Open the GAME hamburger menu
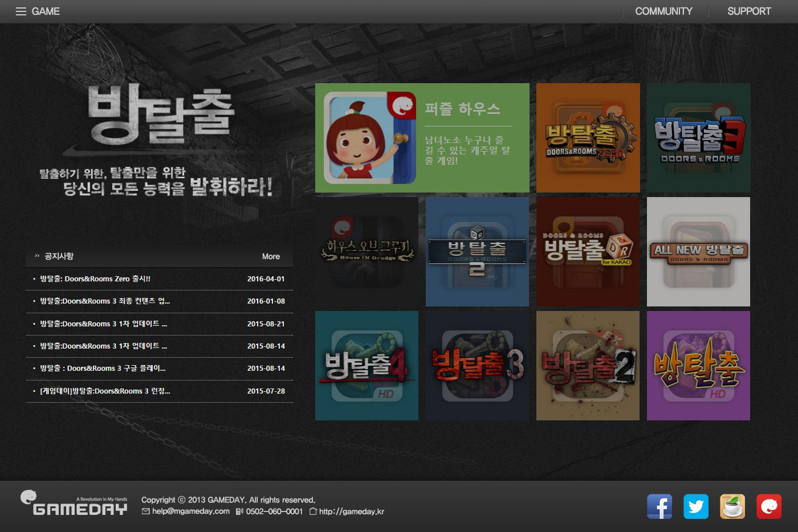This screenshot has width=798, height=532. (38, 11)
